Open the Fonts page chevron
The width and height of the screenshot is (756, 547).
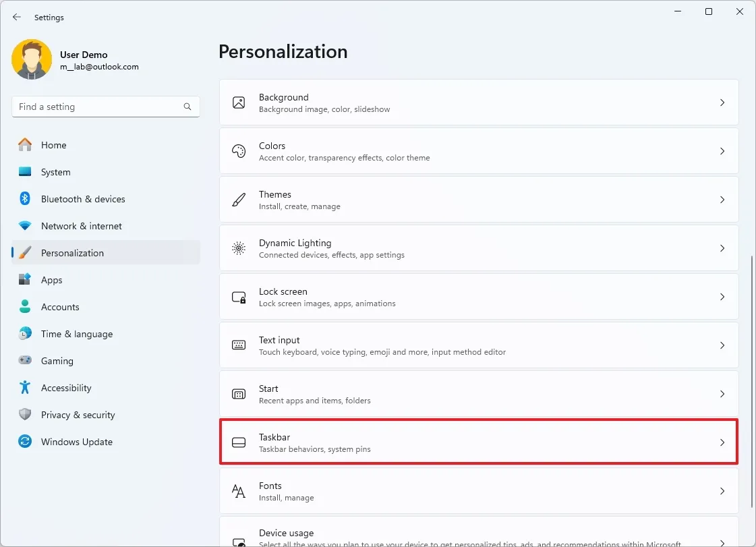point(722,491)
